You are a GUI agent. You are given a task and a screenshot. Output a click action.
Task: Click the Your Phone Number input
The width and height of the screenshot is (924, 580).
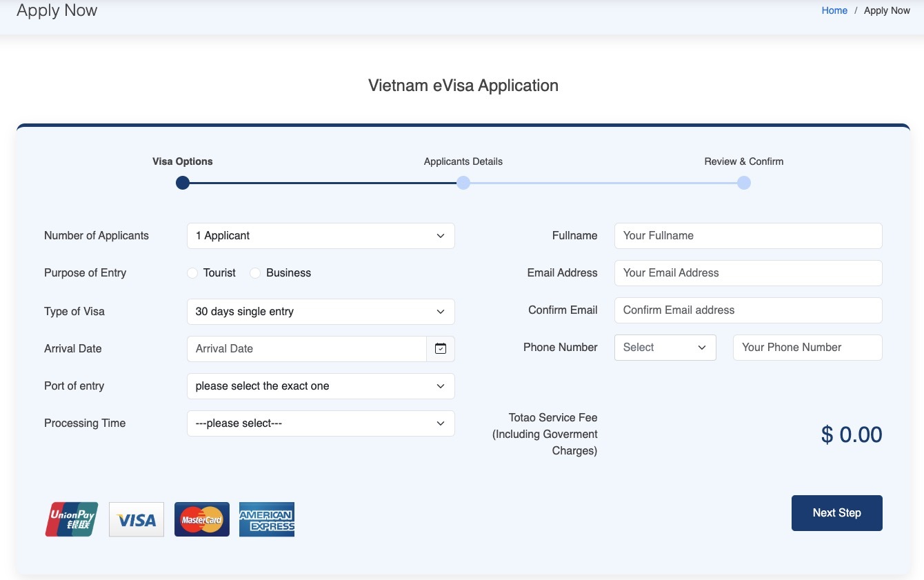[807, 348]
